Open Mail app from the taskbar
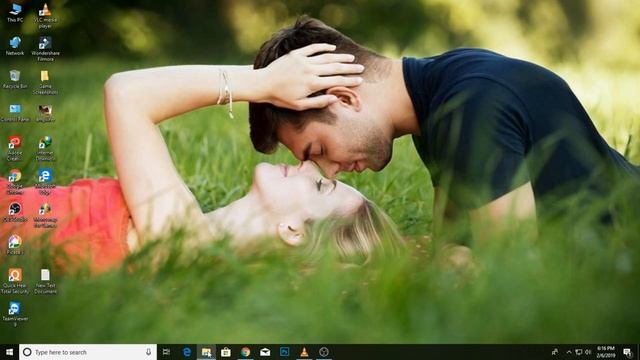This screenshot has height=360, width=640. click(x=265, y=352)
